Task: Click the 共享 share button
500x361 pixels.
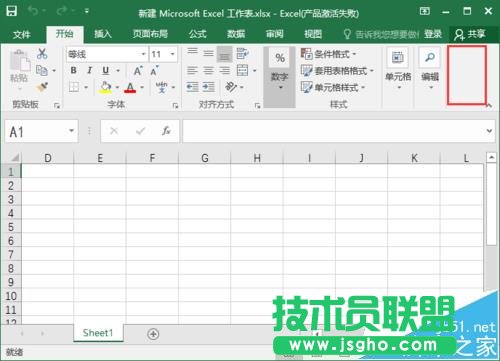Action: point(470,34)
